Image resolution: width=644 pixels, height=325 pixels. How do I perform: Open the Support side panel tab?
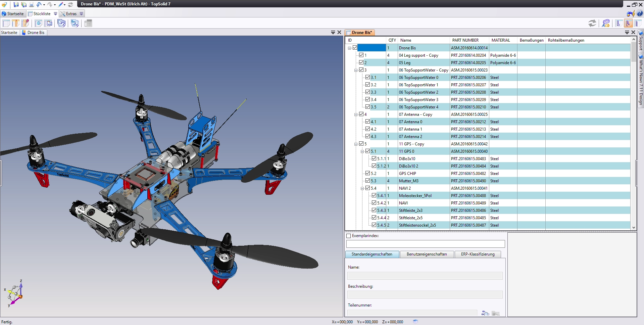coord(641,41)
